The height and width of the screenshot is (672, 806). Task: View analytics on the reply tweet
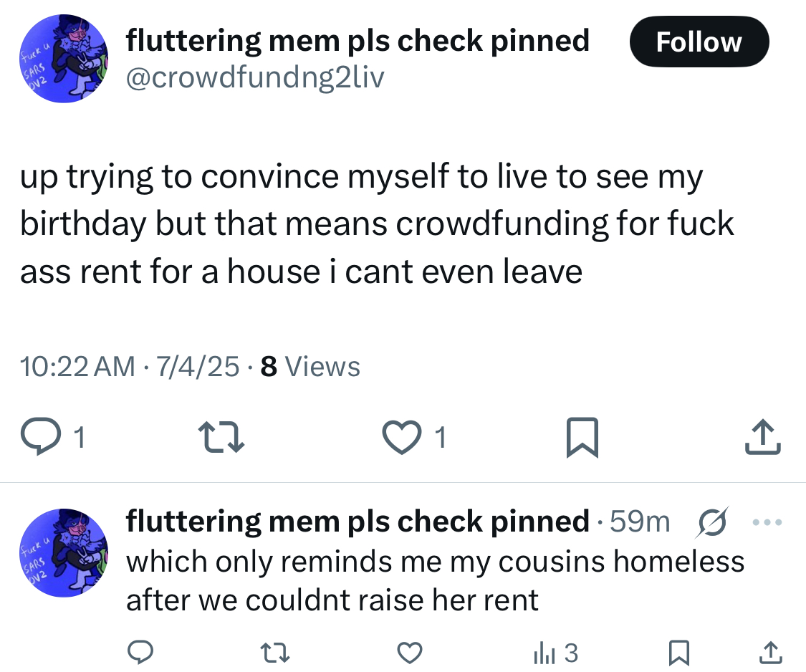pos(556,653)
